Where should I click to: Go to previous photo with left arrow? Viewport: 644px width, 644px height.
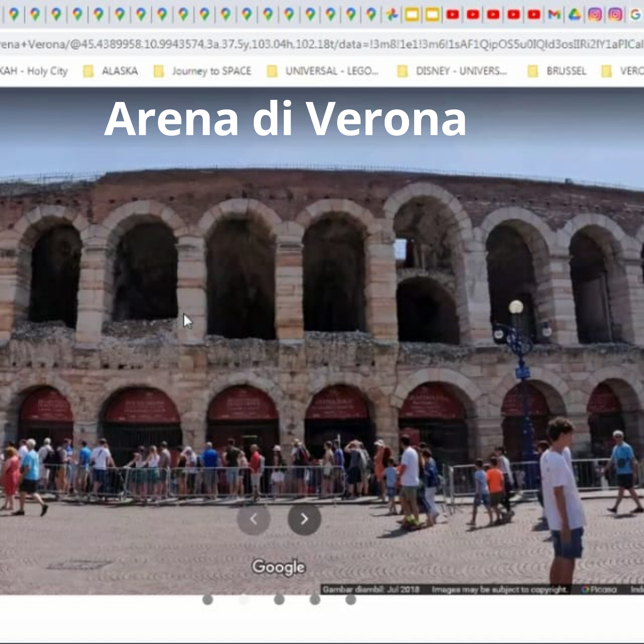click(253, 519)
